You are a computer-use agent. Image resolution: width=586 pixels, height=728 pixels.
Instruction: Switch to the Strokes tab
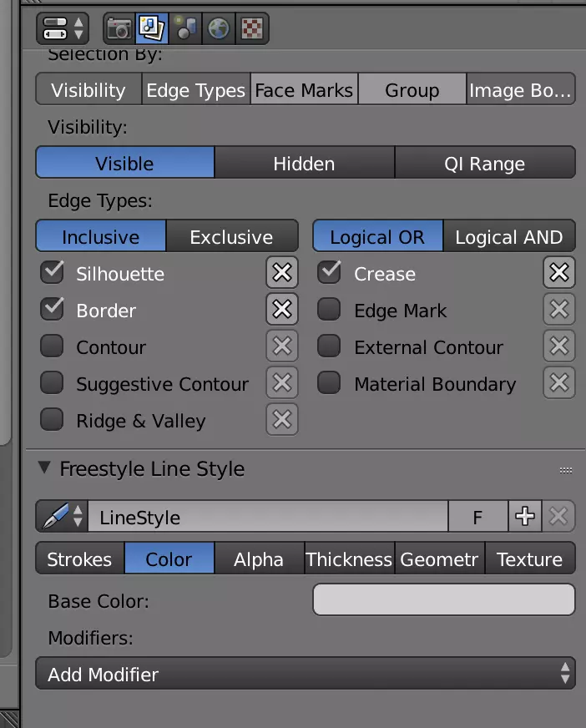pyautogui.click(x=79, y=559)
